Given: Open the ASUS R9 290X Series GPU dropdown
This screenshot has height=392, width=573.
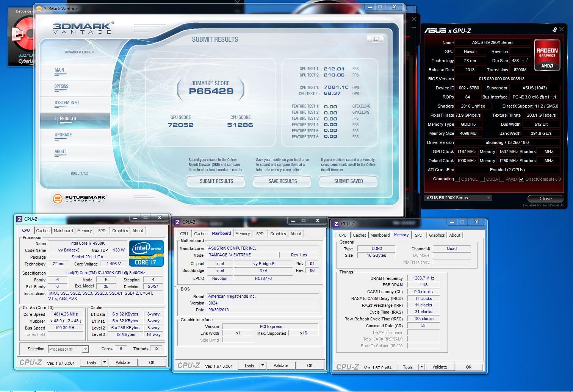Looking at the screenshot, I should coord(458,198).
